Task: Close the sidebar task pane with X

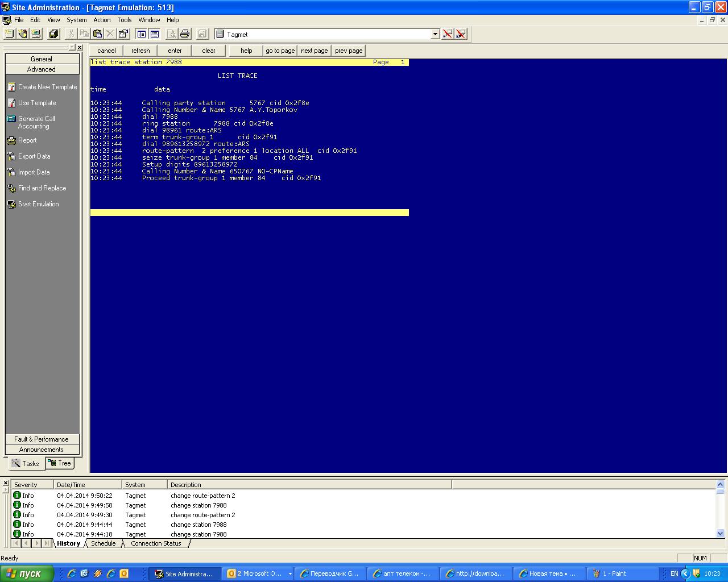Action: point(80,48)
